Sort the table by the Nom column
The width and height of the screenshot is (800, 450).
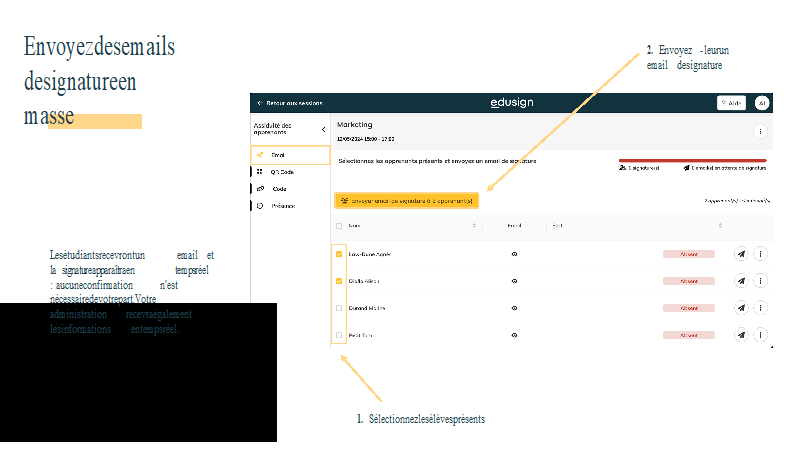[474, 226]
